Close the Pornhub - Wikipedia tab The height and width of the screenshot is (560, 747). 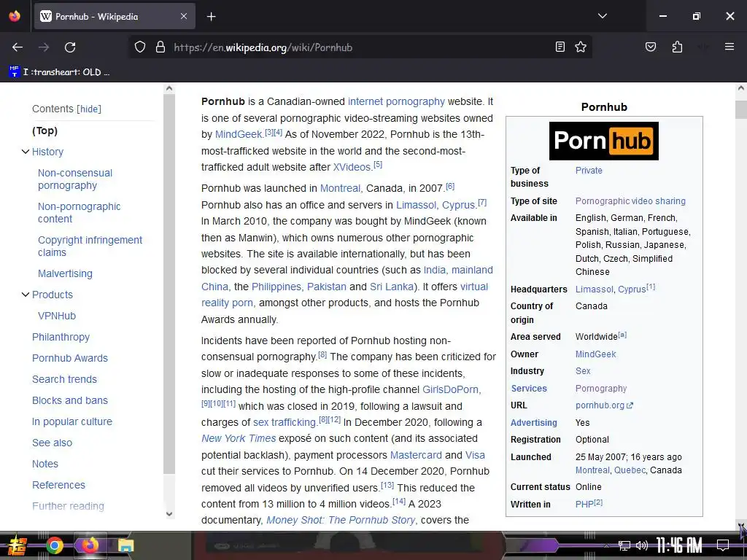(184, 16)
